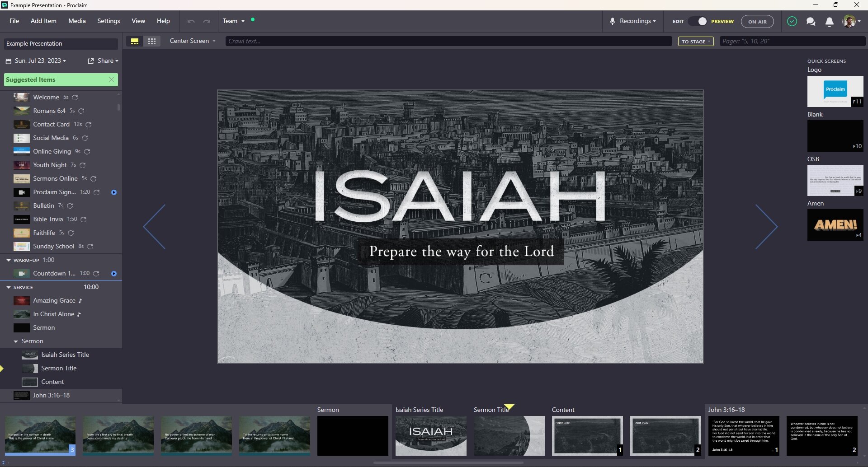
Task: Select the filmstrip view icon
Action: coord(135,41)
